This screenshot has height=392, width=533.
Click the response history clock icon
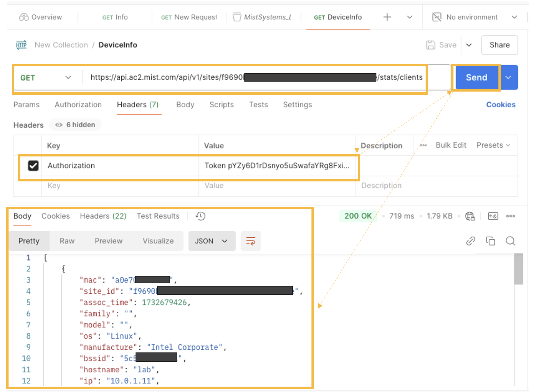pyautogui.click(x=200, y=216)
